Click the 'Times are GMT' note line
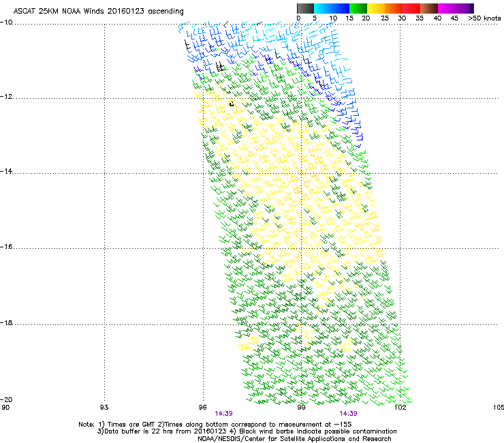 [x=215, y=425]
